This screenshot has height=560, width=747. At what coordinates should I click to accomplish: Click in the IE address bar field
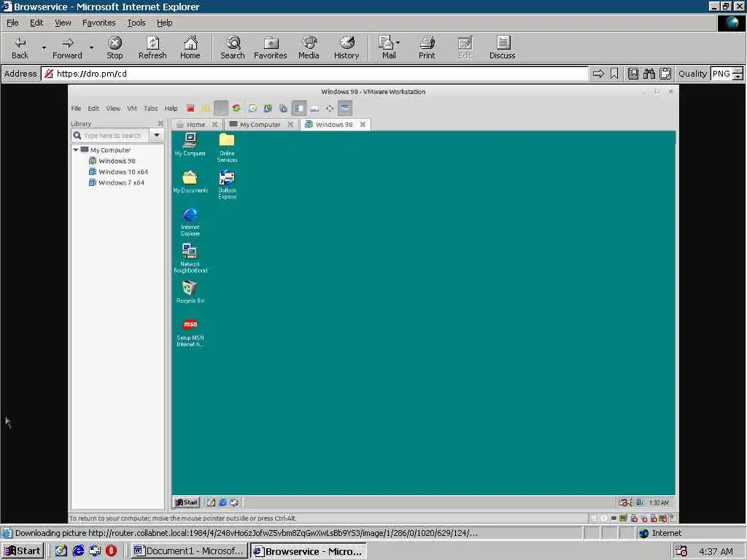pyautogui.click(x=314, y=74)
